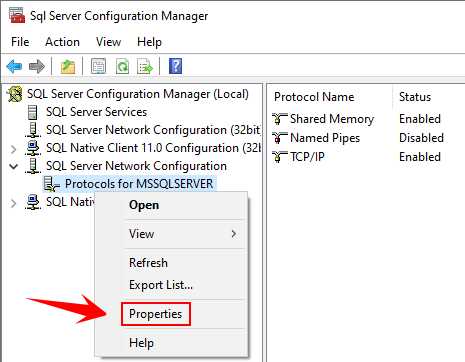Expand the bottom SQL Native Client node
The width and height of the screenshot is (465, 362).
tap(14, 203)
